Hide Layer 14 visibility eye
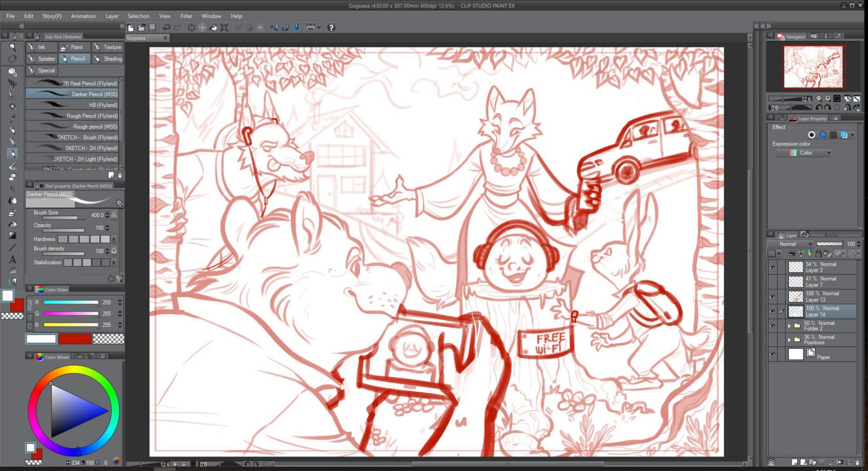This screenshot has height=471, width=868. point(772,311)
